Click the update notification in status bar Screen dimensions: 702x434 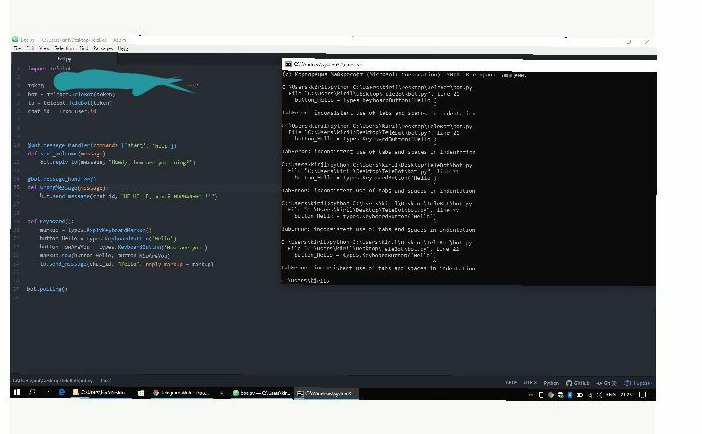[x=638, y=382]
